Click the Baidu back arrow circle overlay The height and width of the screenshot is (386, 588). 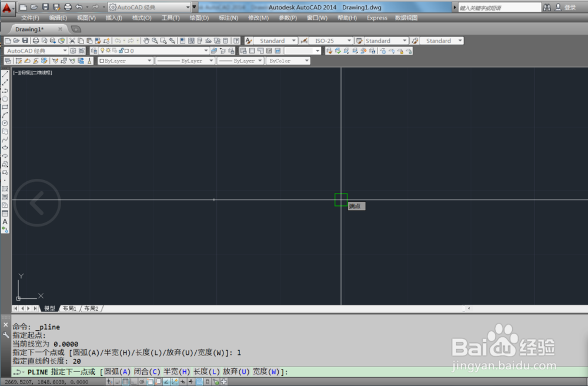[x=36, y=202]
